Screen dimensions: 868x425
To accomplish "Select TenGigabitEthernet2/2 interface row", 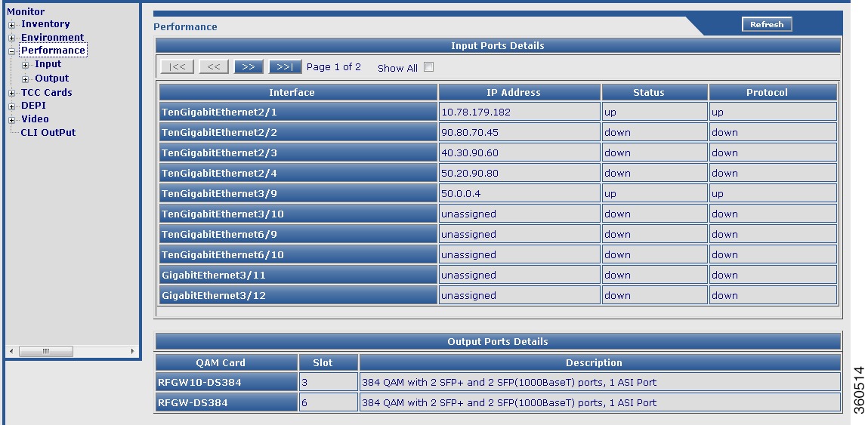I will pyautogui.click(x=298, y=132).
